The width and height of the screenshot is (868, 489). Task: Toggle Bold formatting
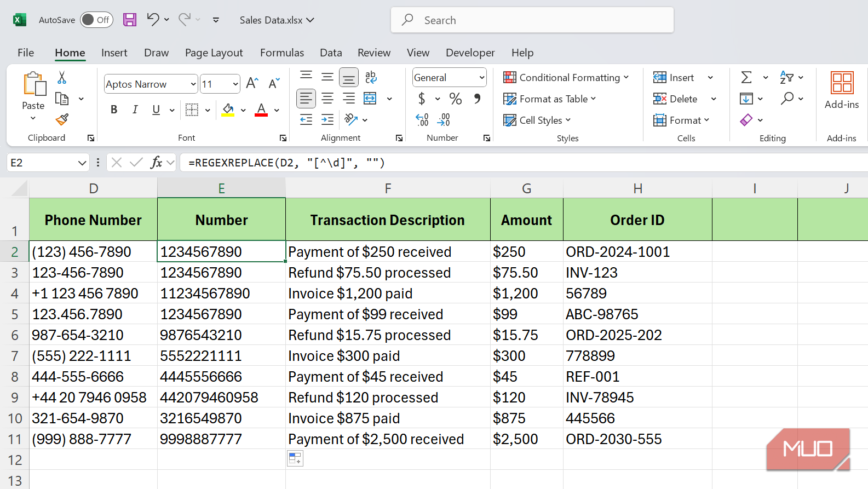[x=114, y=110]
